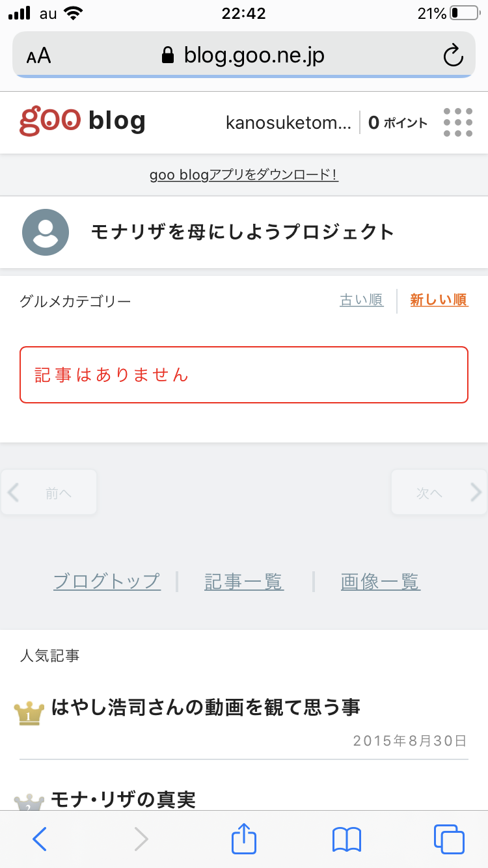View the 0 ポイント points balance

click(x=398, y=122)
